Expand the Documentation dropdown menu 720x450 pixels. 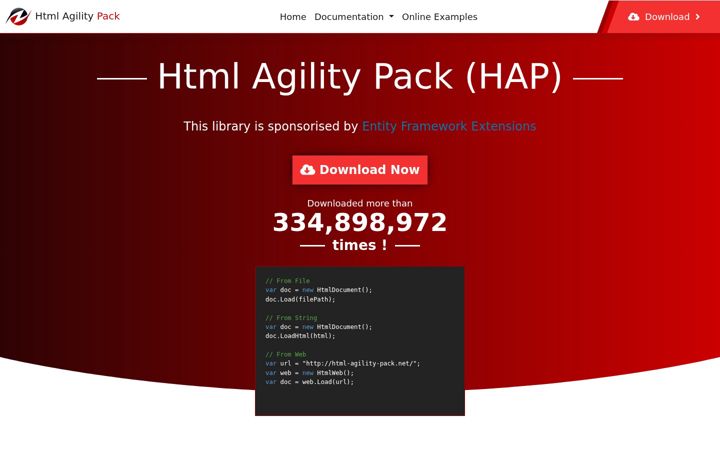pyautogui.click(x=354, y=17)
